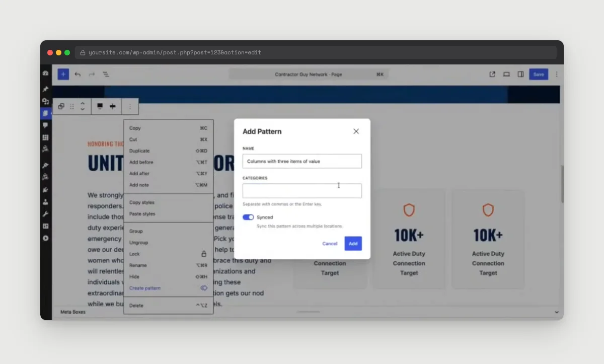Choose Hide in block menu

click(x=169, y=277)
